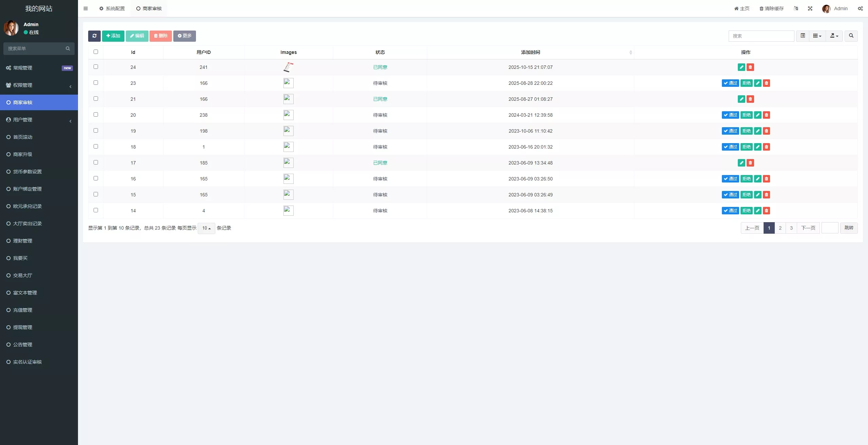Toggle card view icon in table toolbar
The height and width of the screenshot is (445, 868).
click(803, 36)
